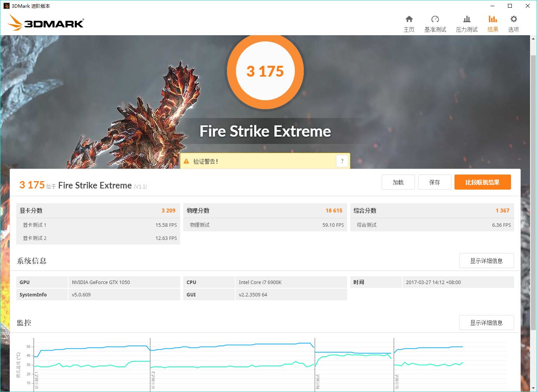Screen dimensions: 537x392
Task: Click the 显卡测试 1 row 15.58 FPS
Action: [x=98, y=225]
